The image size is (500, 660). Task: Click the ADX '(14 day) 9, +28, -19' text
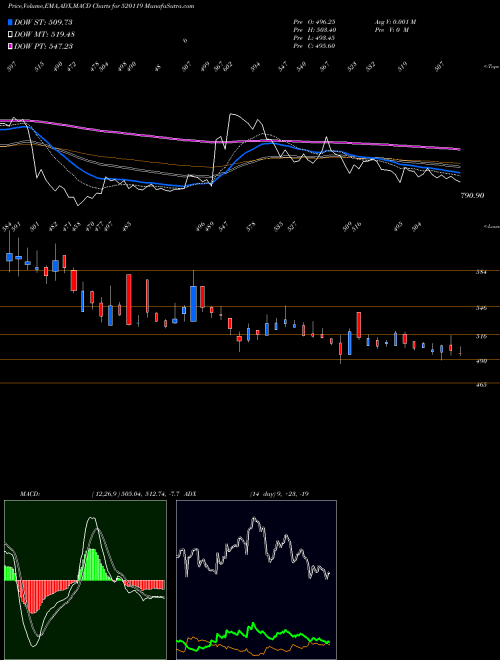(279, 494)
